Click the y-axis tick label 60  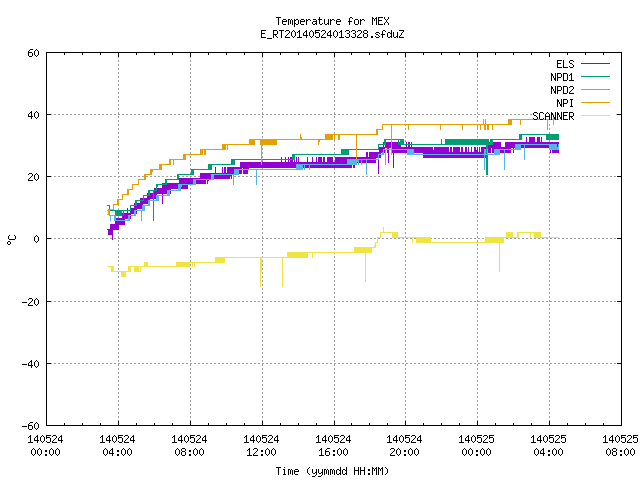click(x=33, y=53)
